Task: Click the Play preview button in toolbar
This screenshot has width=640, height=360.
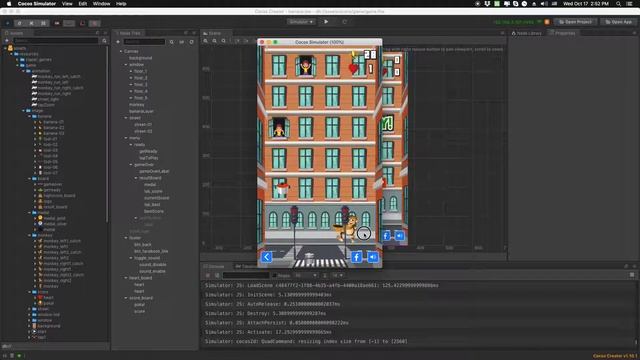Action: pyautogui.click(x=326, y=22)
